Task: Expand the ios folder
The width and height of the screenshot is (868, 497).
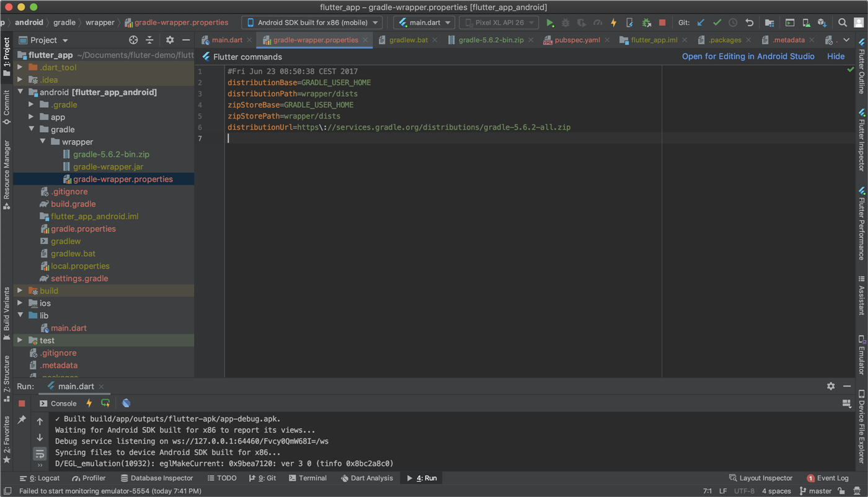Action: [20, 303]
